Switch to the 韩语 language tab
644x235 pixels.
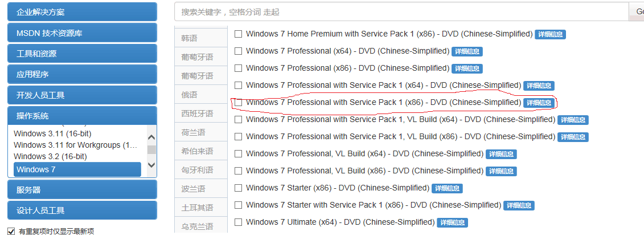189,38
